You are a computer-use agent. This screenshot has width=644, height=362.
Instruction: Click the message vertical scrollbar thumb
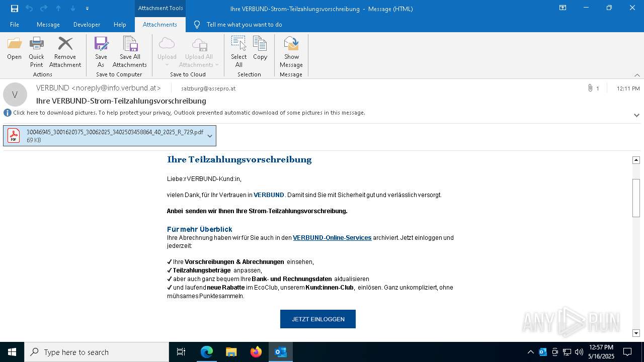(636, 198)
